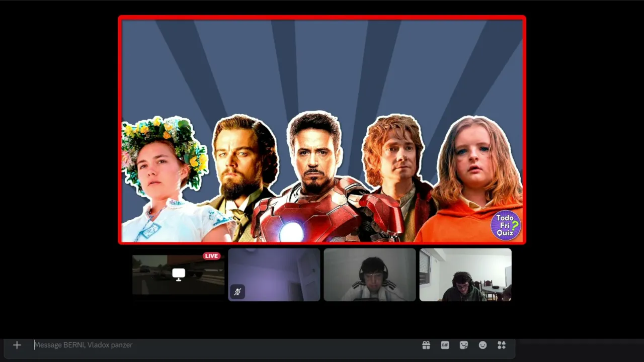Click the muted microphone indicator on the purple tile
The width and height of the screenshot is (644, 362).
pos(237,292)
